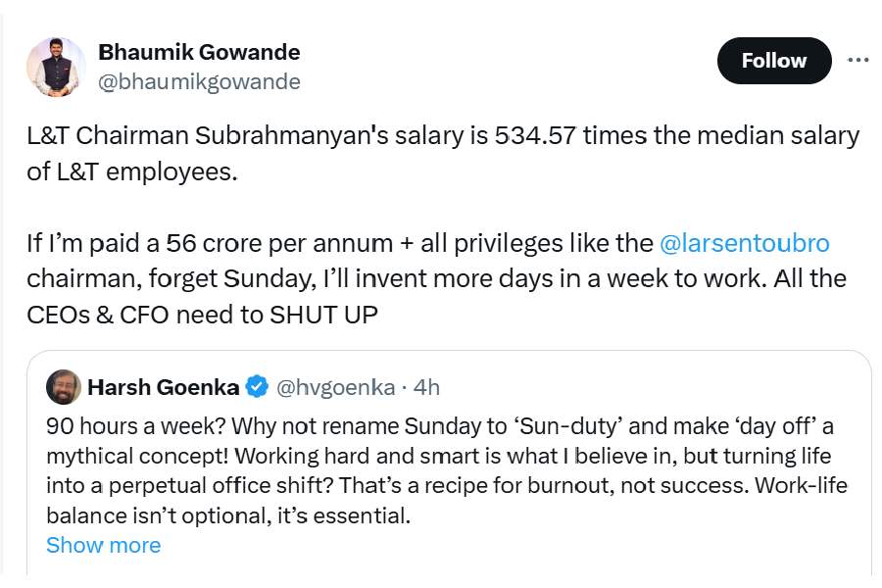
Task: Open the @larsentoubro mention link
Action: pos(745,242)
